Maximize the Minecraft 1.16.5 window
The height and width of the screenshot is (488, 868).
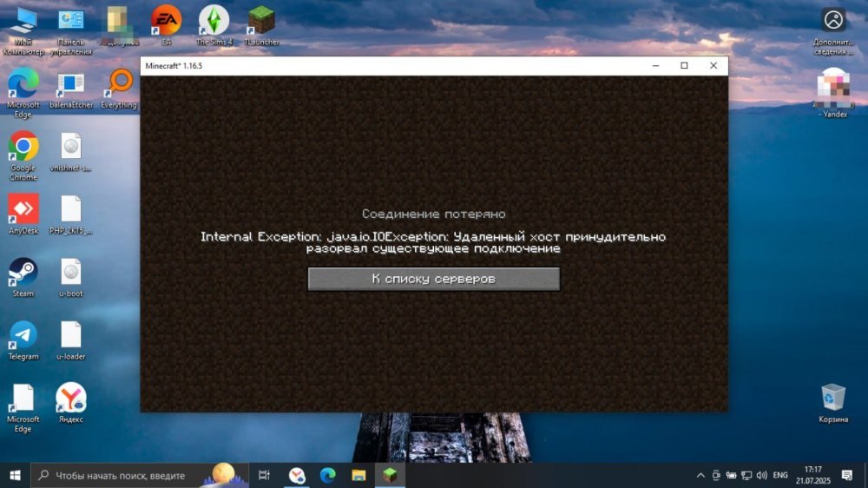coord(684,65)
